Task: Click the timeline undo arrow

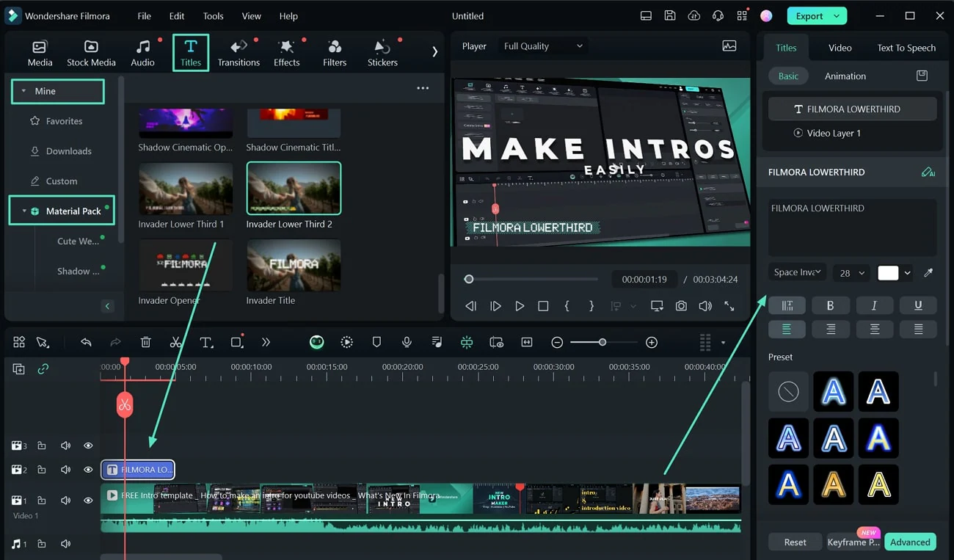Action: click(x=86, y=342)
